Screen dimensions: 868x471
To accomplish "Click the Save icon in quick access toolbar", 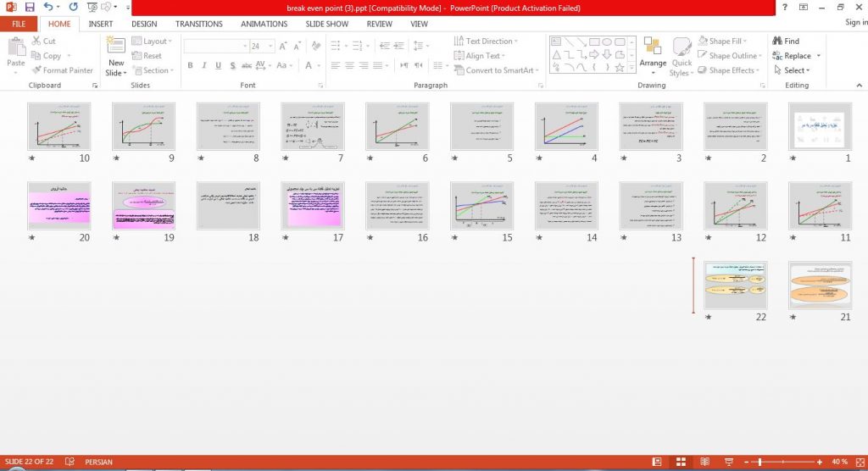I will (30, 7).
